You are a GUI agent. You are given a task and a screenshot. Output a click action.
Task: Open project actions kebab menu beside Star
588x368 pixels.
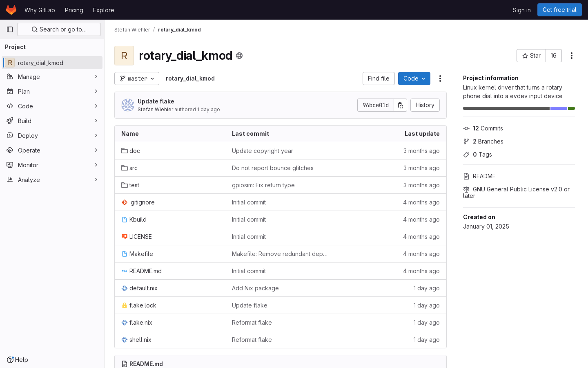[572, 56]
